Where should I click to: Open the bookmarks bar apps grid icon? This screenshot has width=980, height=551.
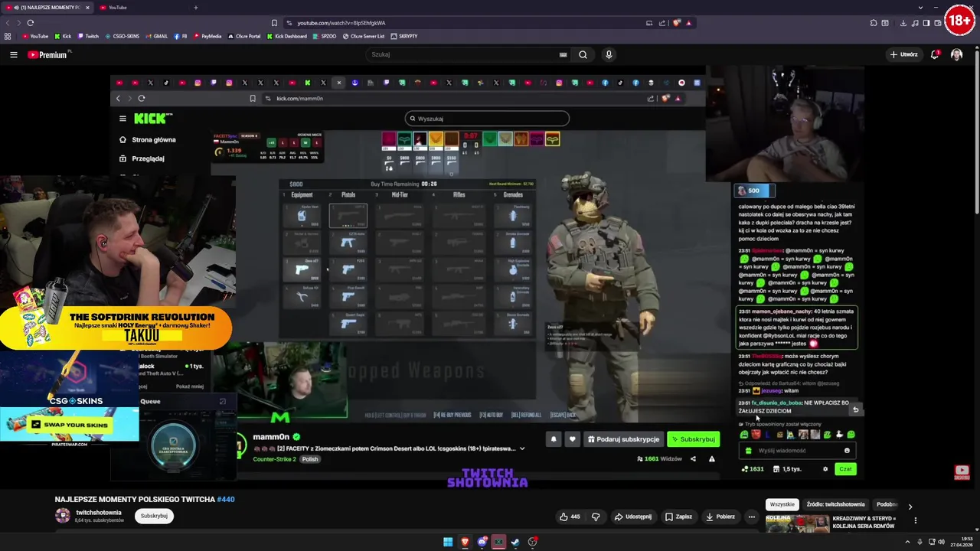tap(8, 36)
